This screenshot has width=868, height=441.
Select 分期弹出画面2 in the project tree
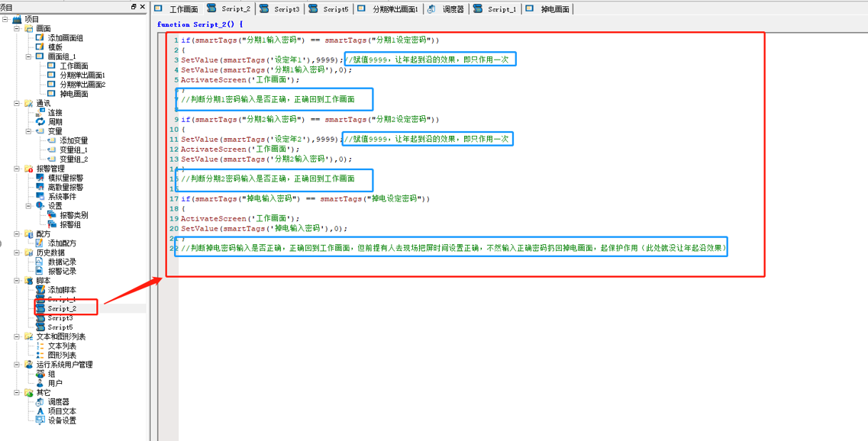click(x=82, y=85)
